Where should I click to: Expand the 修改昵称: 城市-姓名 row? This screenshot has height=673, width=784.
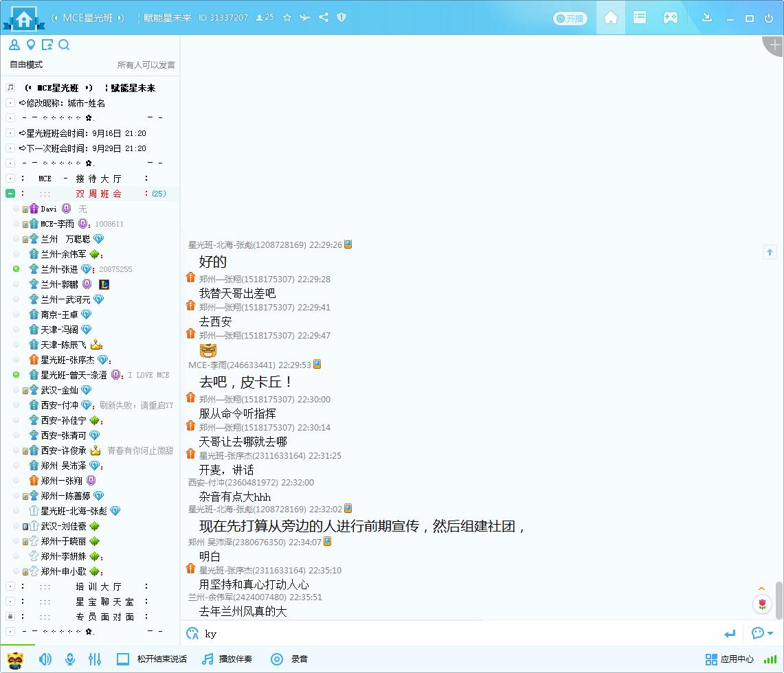pos(10,103)
